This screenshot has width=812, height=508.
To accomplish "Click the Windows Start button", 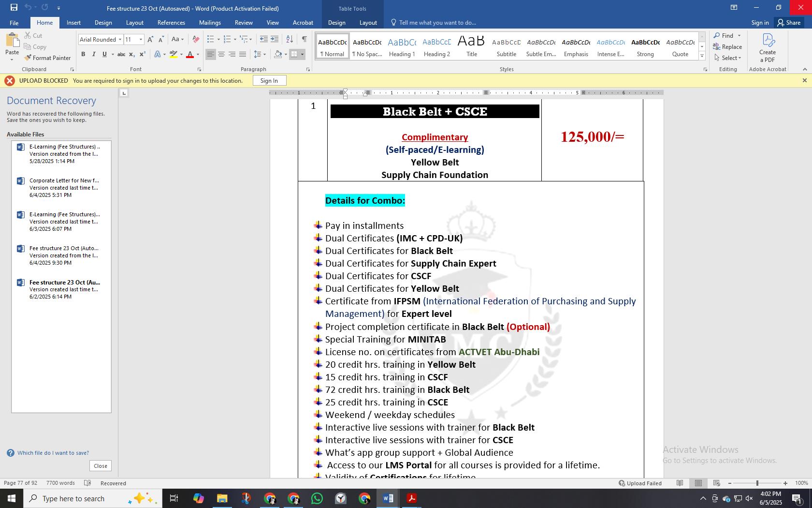I will (11, 498).
